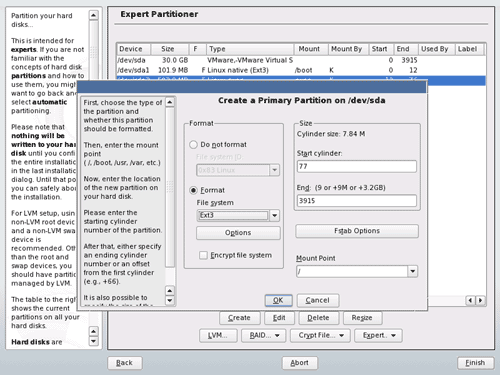Enable Encrypt file system checkbox

(203, 255)
